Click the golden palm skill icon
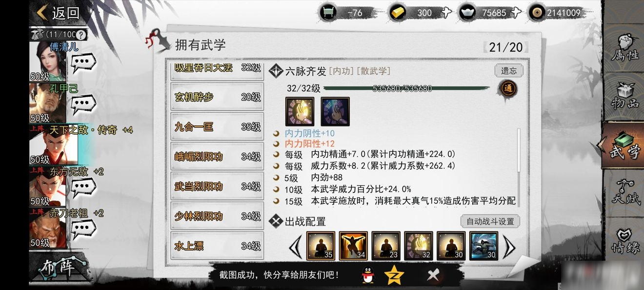Screen dimensions: 644x290 [299, 111]
